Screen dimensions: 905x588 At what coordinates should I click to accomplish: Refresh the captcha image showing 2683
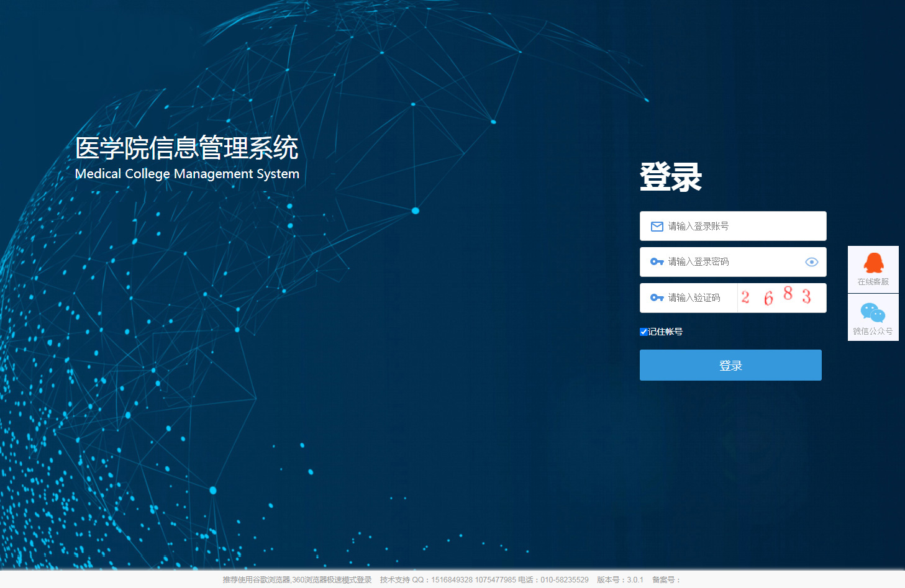tap(781, 297)
